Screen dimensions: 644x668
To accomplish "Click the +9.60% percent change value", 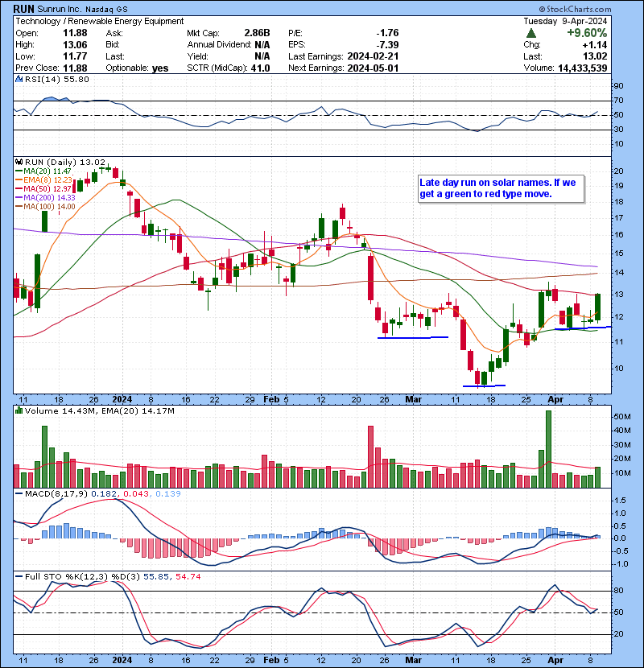I will (587, 33).
